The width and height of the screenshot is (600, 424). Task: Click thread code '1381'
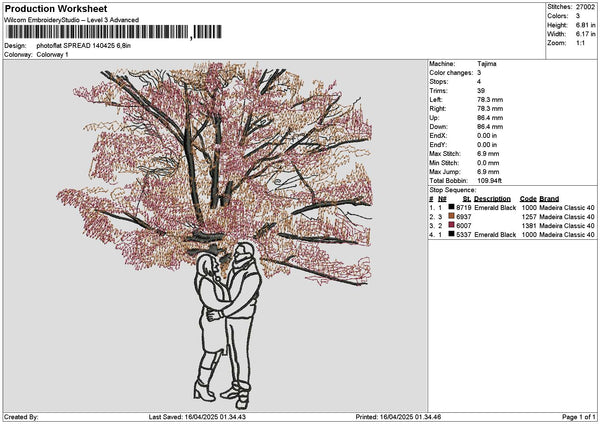pyautogui.click(x=529, y=226)
